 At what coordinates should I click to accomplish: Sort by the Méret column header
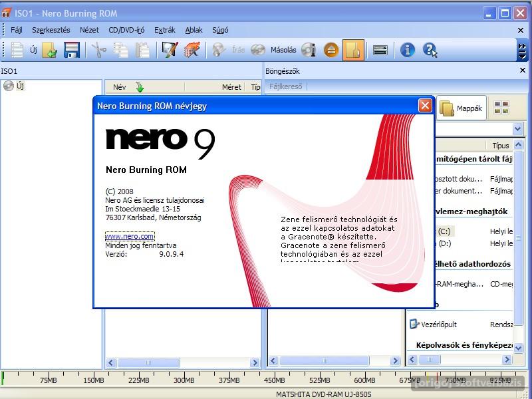tap(231, 87)
